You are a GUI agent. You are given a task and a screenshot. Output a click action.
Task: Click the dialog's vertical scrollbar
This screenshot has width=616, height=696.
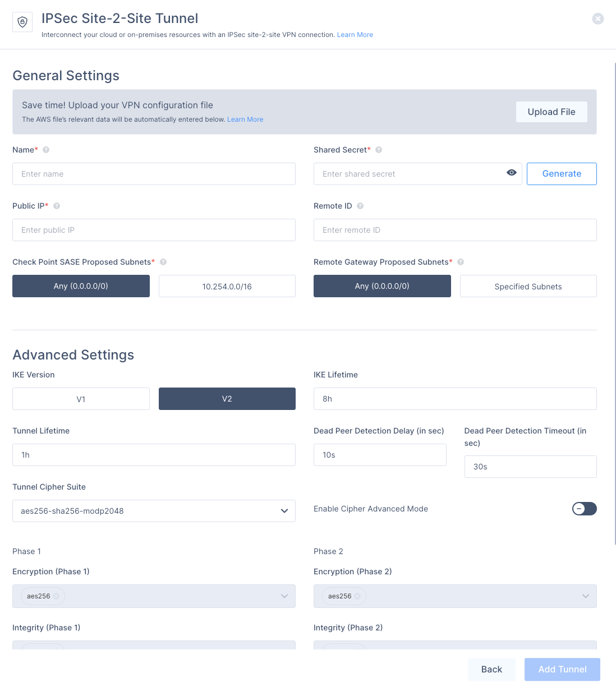point(615,303)
